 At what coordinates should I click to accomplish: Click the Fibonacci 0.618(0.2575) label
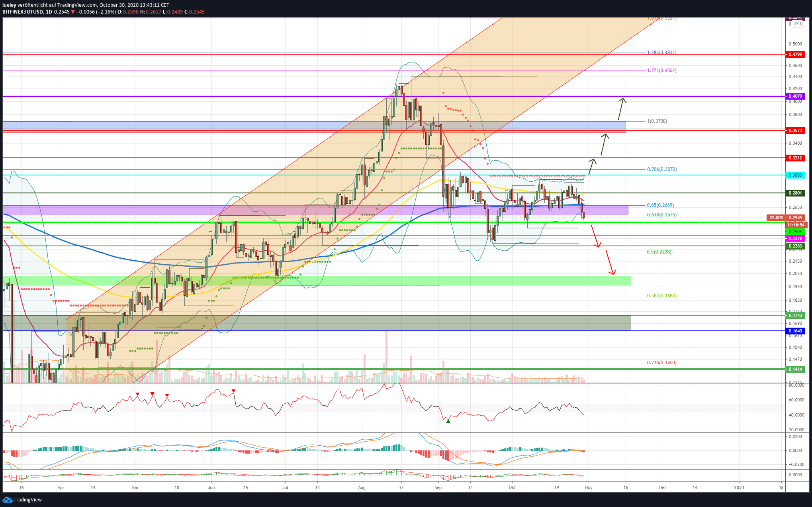coord(661,215)
